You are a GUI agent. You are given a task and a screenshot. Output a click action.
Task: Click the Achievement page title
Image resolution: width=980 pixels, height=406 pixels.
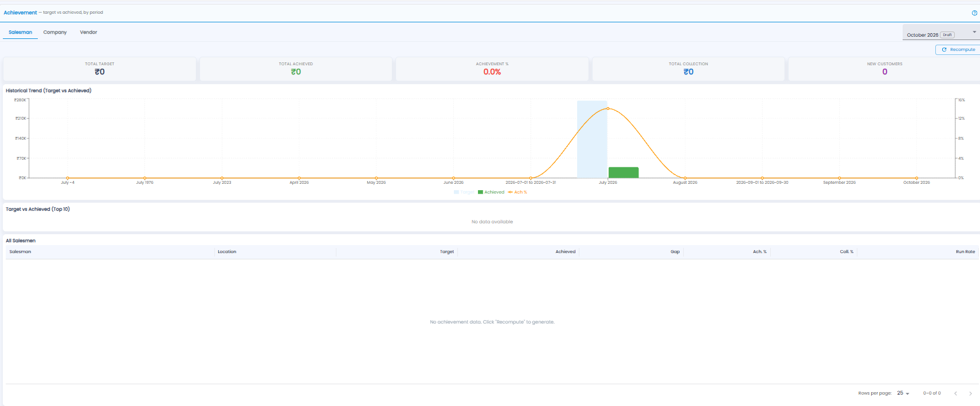pos(20,13)
